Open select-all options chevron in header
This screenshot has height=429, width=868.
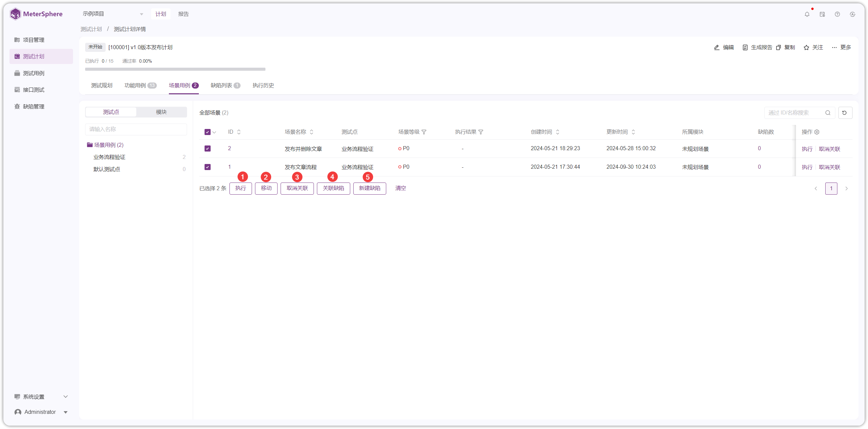(214, 132)
